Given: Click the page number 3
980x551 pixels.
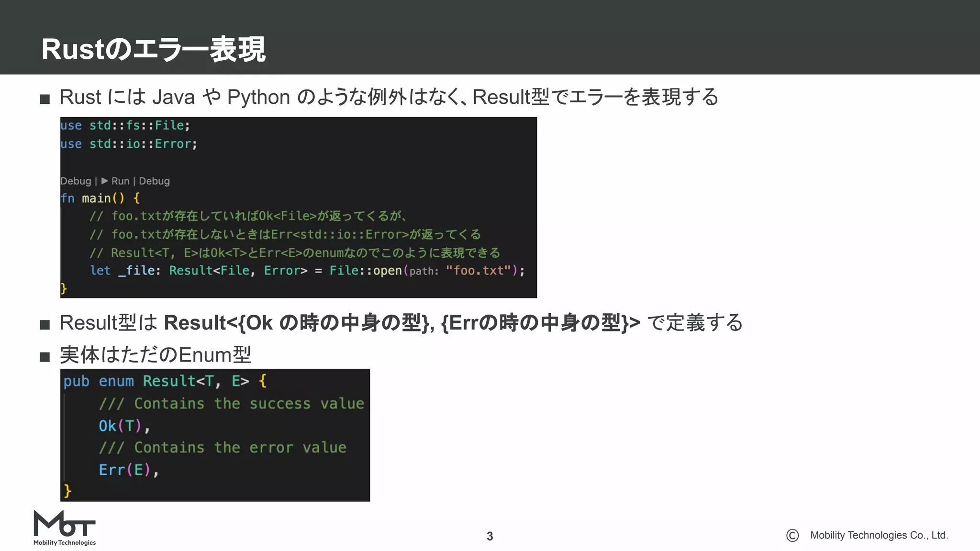Looking at the screenshot, I should (x=490, y=536).
